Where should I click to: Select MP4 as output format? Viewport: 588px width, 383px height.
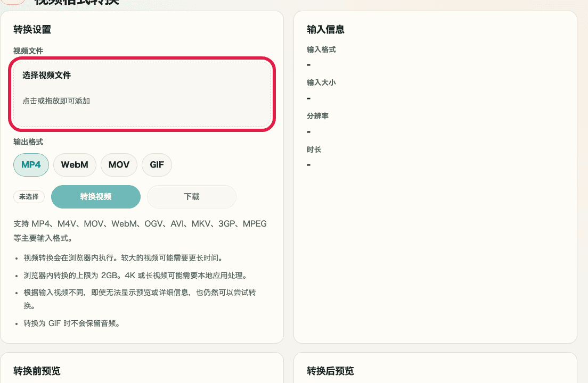[x=31, y=165]
